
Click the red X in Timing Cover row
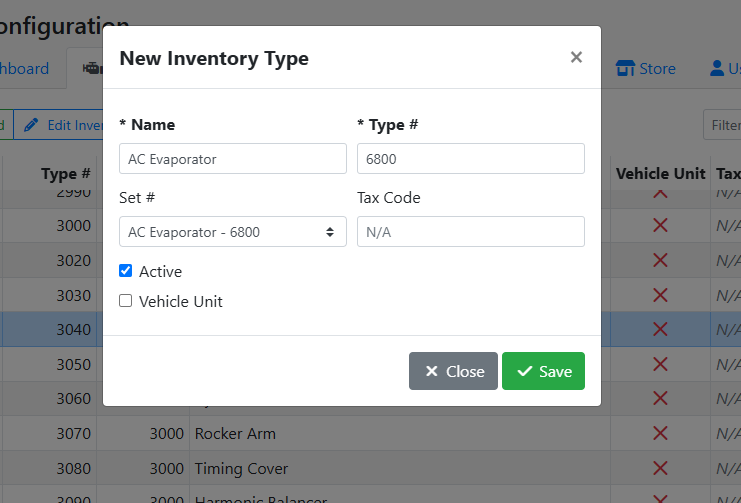(660, 468)
